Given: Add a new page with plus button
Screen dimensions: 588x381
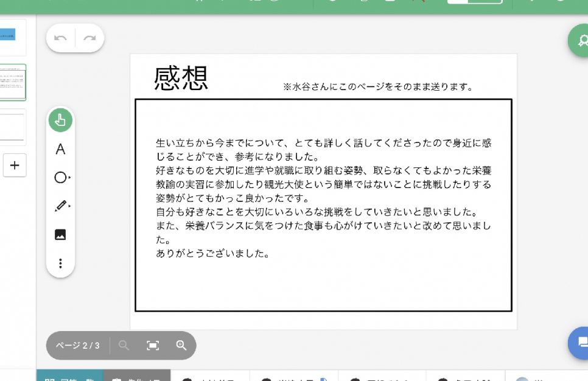Looking at the screenshot, I should click(x=15, y=165).
